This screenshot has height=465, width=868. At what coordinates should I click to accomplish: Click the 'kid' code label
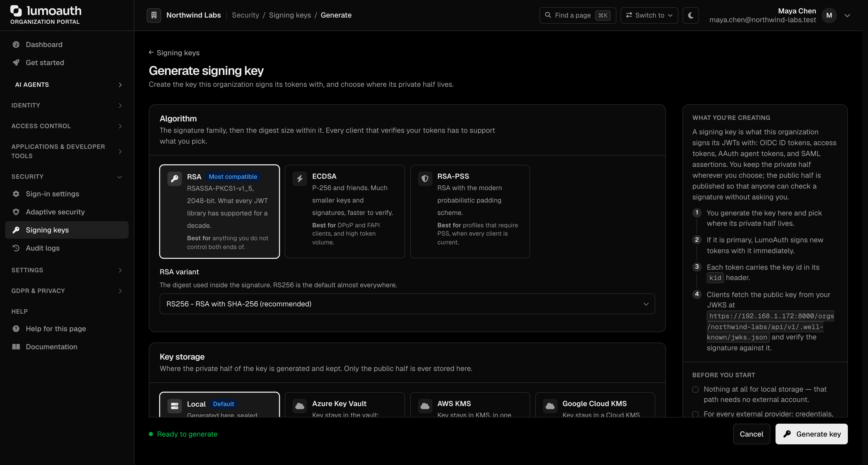[x=715, y=278]
